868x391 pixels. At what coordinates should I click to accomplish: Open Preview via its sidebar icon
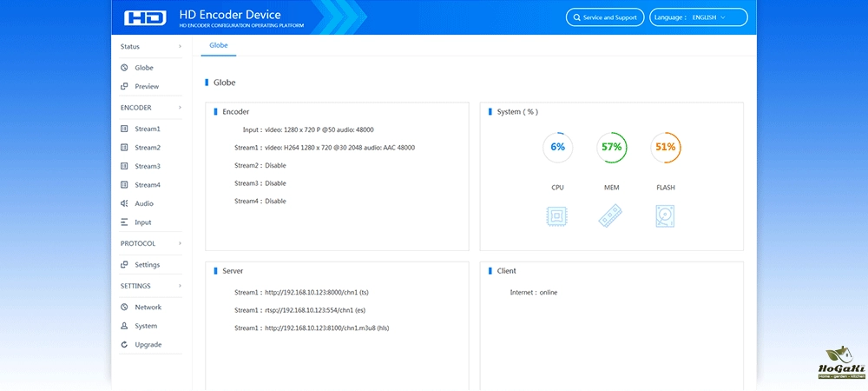(x=125, y=86)
